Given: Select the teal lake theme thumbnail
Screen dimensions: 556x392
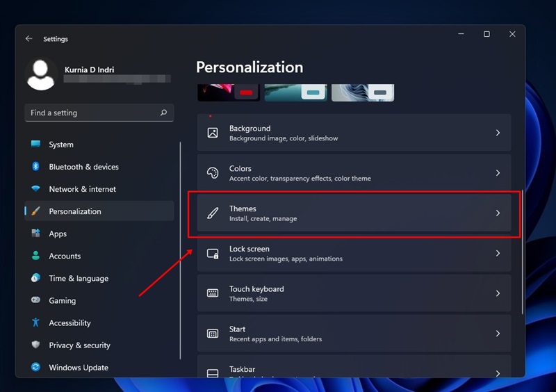Looking at the screenshot, I should [296, 92].
